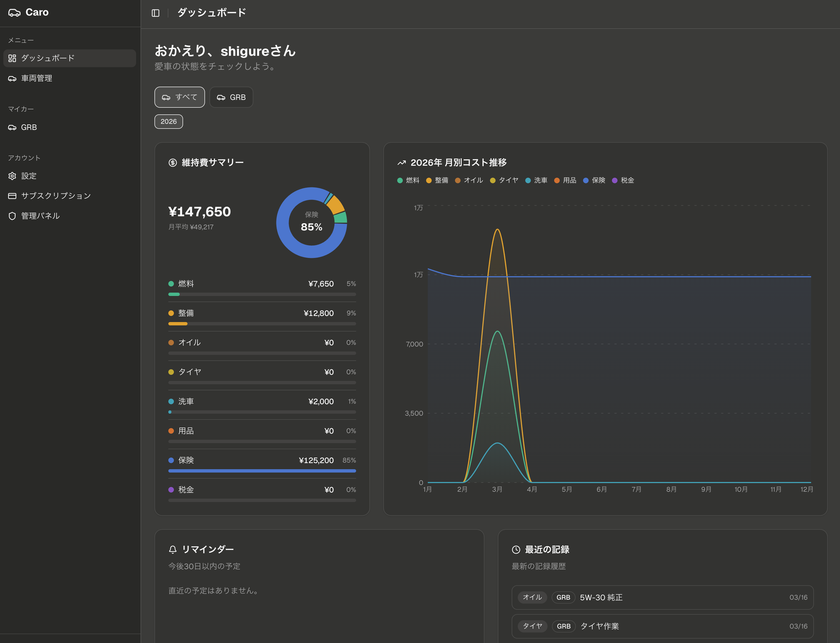Click the ダッシュボード header title
Image resolution: width=840 pixels, height=643 pixels.
click(212, 12)
